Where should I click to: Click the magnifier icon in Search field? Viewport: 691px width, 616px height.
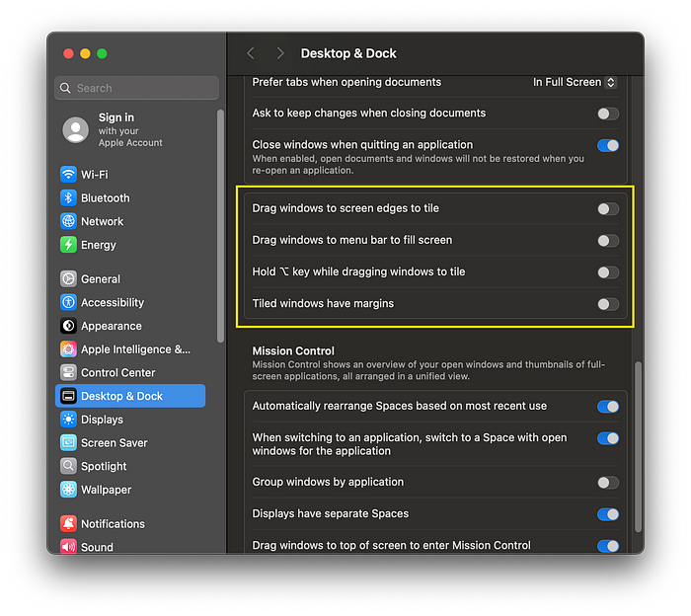pos(65,88)
